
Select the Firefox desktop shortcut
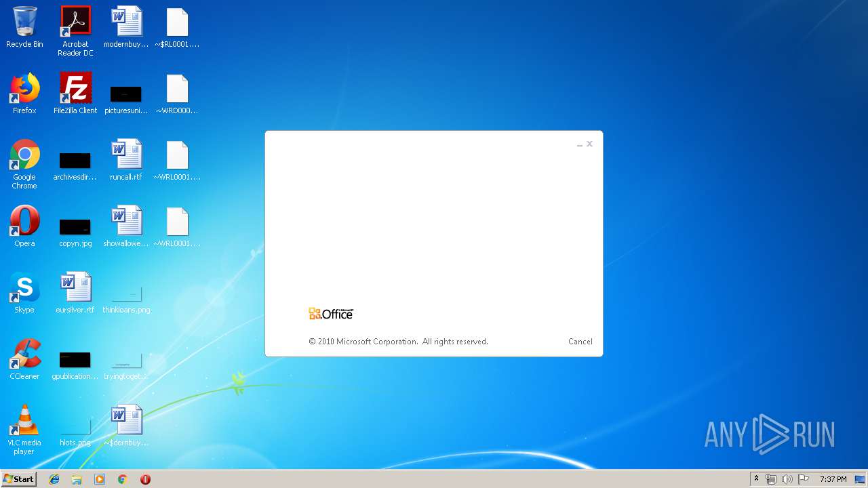(24, 94)
